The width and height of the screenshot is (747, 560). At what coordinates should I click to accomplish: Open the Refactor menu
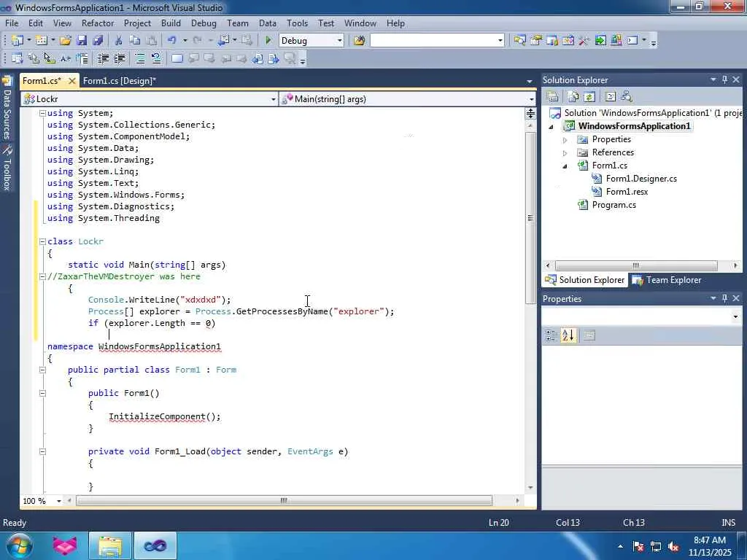[98, 23]
